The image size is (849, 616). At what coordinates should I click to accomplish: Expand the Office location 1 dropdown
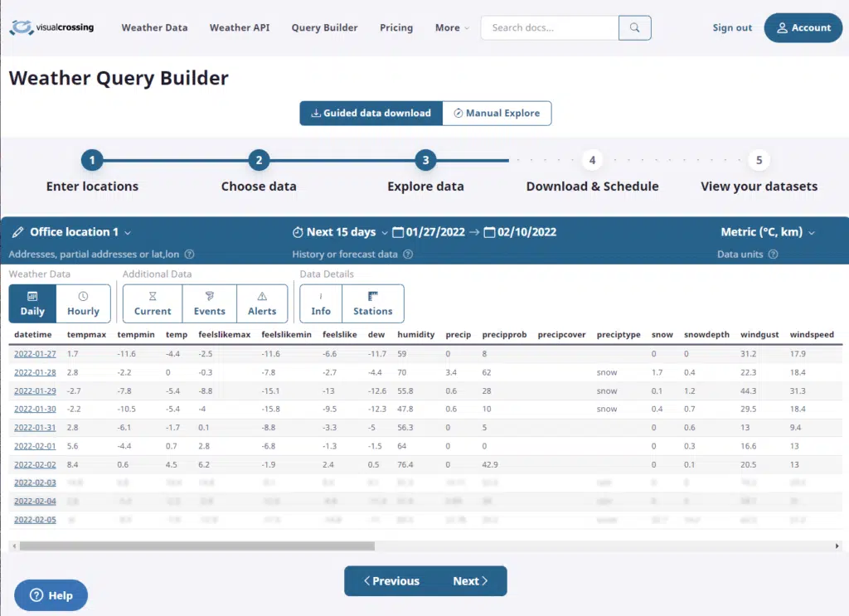click(73, 232)
